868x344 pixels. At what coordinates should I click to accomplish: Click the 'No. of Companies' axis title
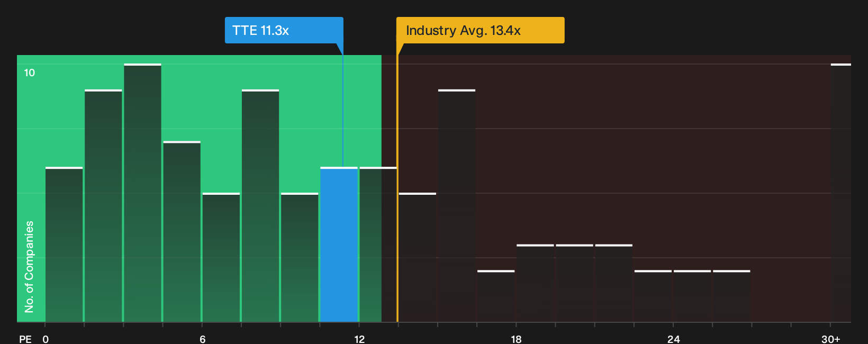click(29, 266)
